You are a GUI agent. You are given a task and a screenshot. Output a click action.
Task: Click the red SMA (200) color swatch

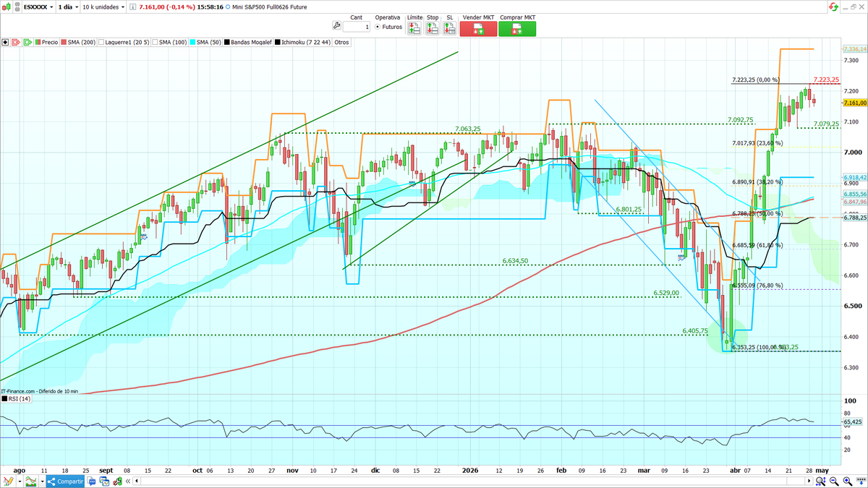(64, 43)
